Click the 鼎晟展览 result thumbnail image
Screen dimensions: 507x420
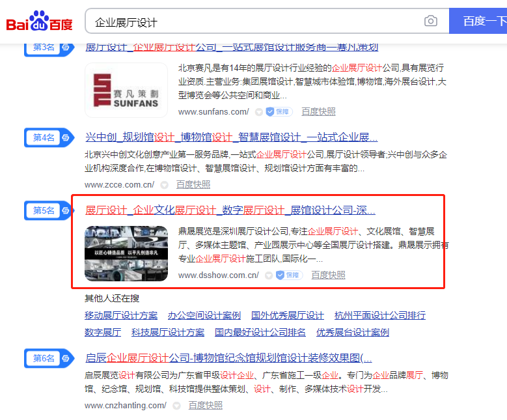(126, 253)
